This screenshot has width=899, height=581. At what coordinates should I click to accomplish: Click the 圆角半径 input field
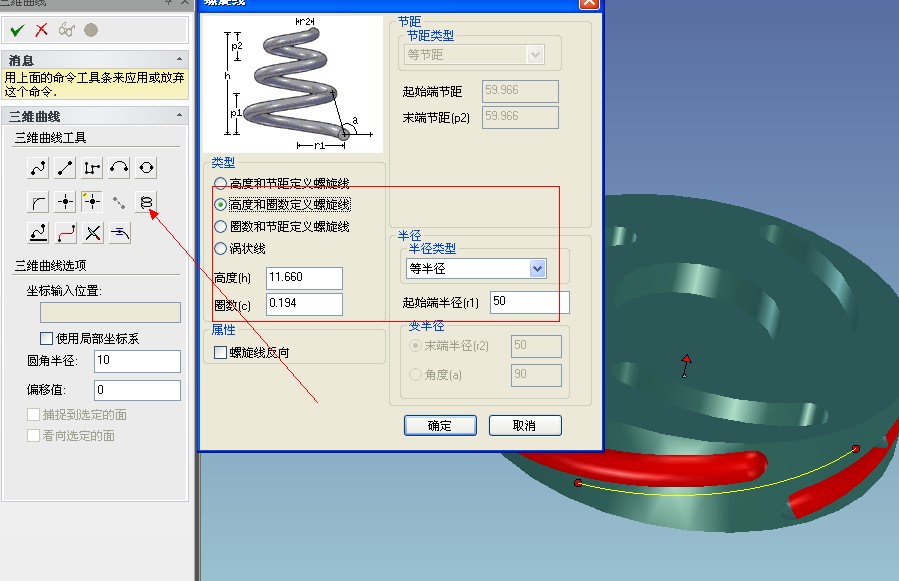coord(137,361)
